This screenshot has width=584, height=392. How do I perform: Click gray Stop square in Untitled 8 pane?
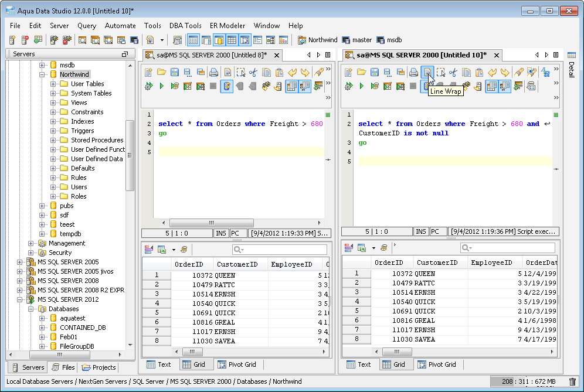[213, 86]
